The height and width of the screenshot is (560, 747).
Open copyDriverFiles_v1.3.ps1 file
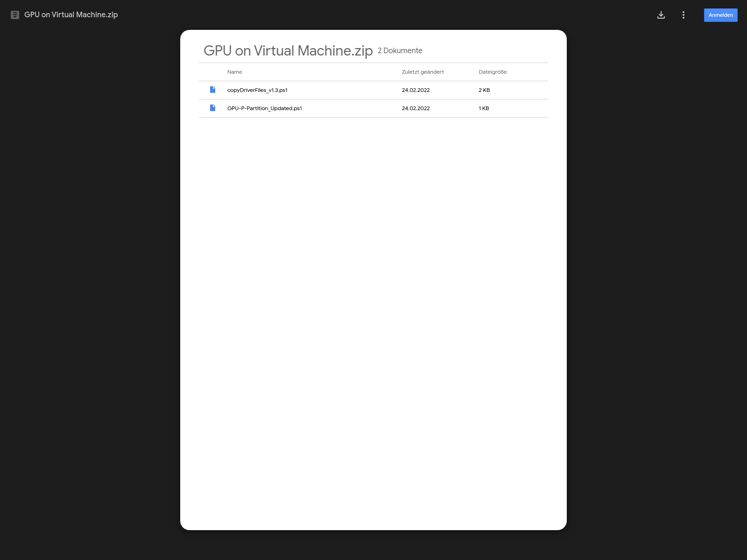[x=257, y=90]
